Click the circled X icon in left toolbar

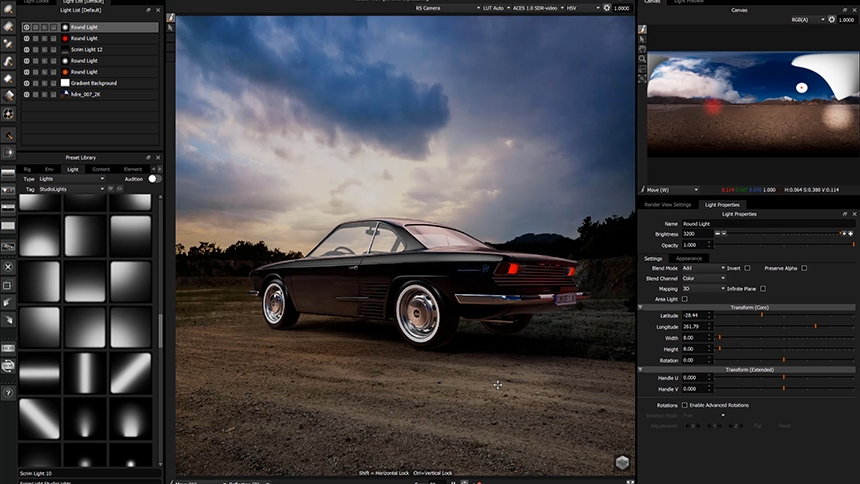[8, 267]
